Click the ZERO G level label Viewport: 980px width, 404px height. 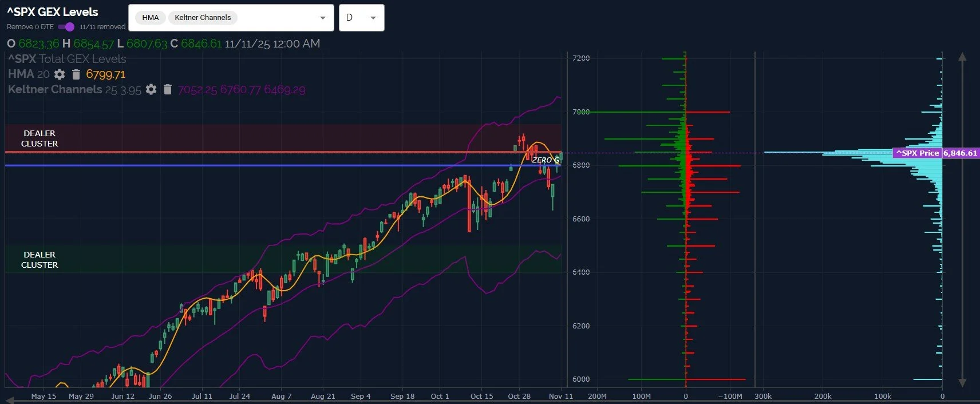click(546, 160)
